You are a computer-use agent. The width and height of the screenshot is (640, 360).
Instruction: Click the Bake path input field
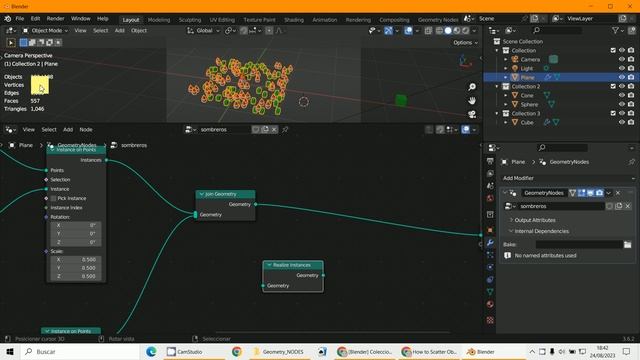coord(579,244)
